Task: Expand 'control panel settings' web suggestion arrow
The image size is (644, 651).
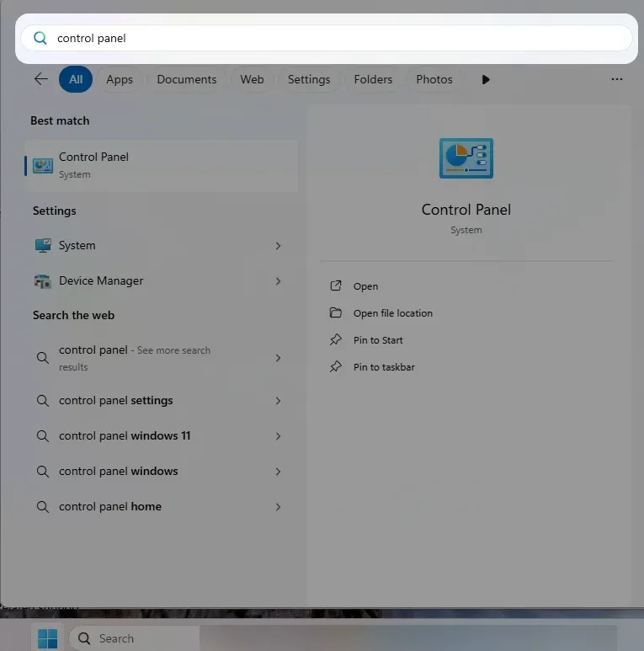Action: click(x=278, y=401)
